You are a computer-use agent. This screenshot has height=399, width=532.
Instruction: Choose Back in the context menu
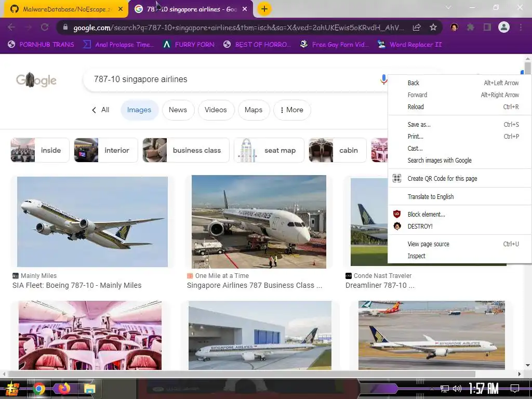coord(460,83)
